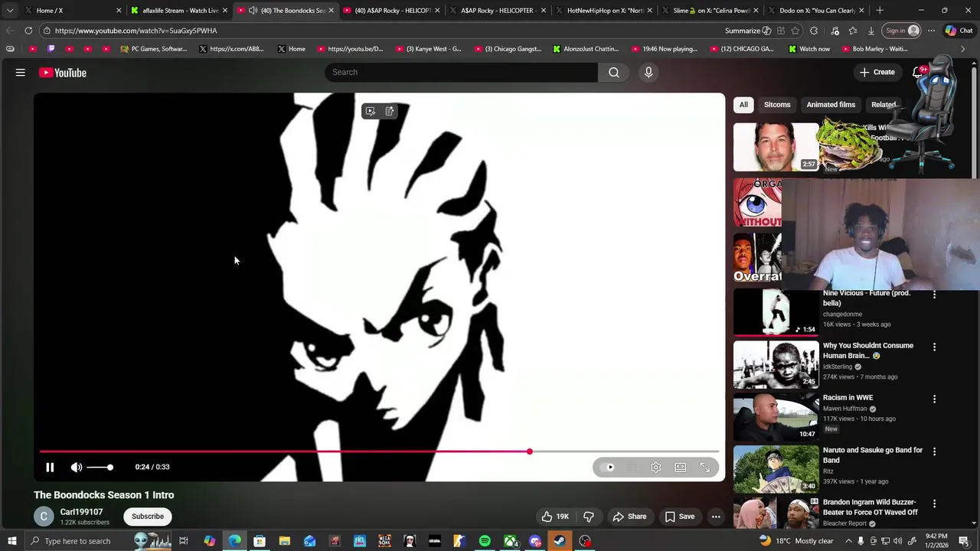Open a new browser tab

click(880, 11)
